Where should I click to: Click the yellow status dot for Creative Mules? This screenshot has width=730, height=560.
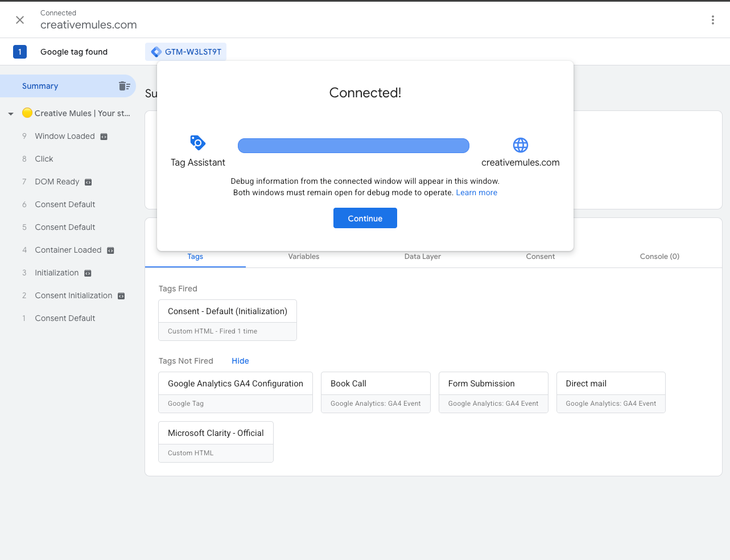27,113
